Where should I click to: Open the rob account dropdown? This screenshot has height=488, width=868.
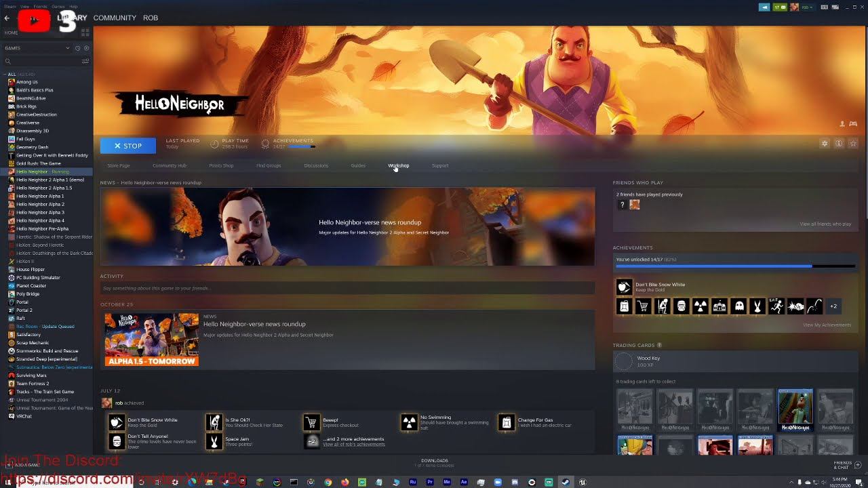pos(807,7)
